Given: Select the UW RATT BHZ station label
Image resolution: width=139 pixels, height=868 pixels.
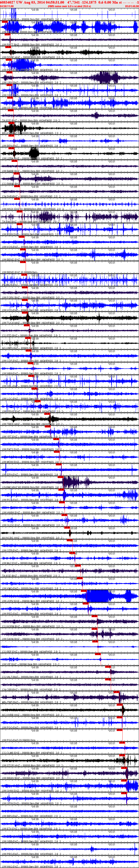Looking at the screenshot, I should pos(10,45).
